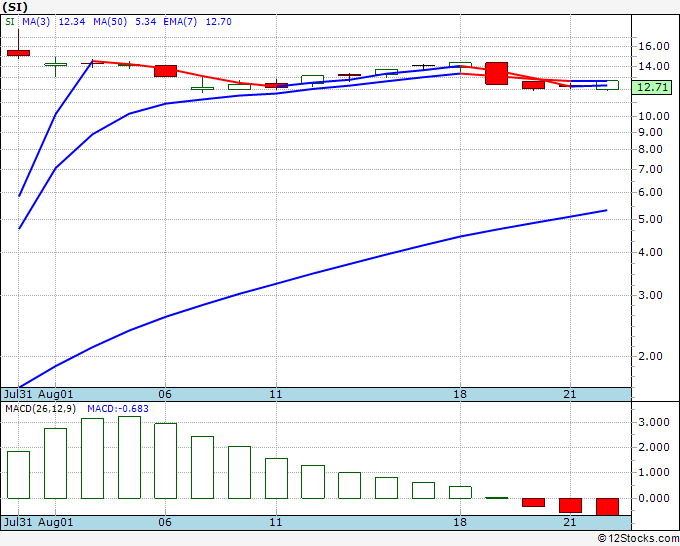Image resolution: width=680 pixels, height=546 pixels.
Task: Select Aug01 on the MACD panel date axis
Action: click(56, 522)
